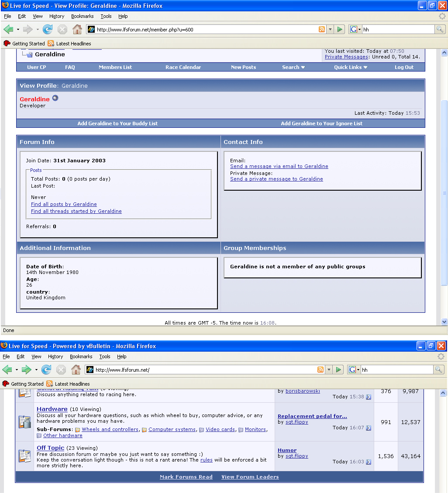Open Forward history dropdown in View Profile window
This screenshot has width=448, height=493.
(x=38, y=30)
